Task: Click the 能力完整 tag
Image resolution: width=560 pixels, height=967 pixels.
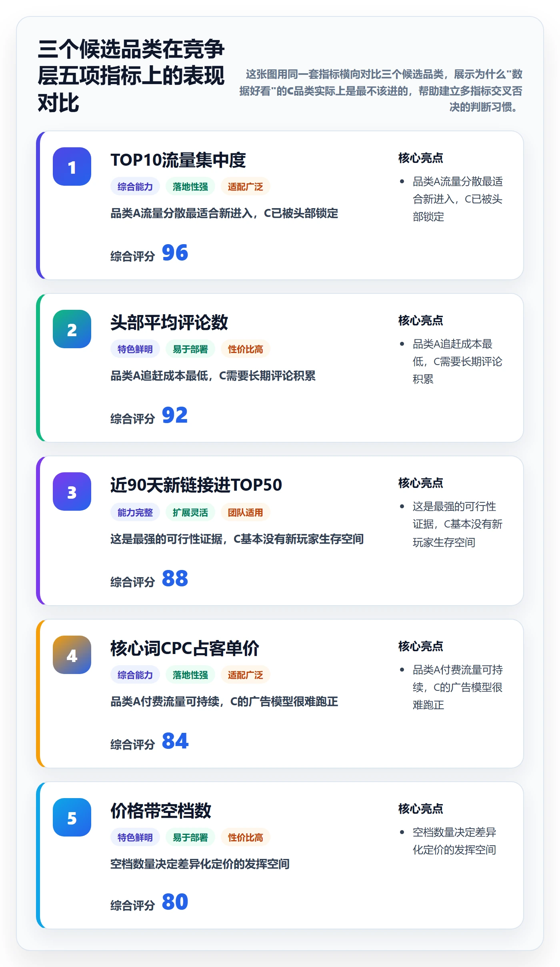Action: (135, 512)
